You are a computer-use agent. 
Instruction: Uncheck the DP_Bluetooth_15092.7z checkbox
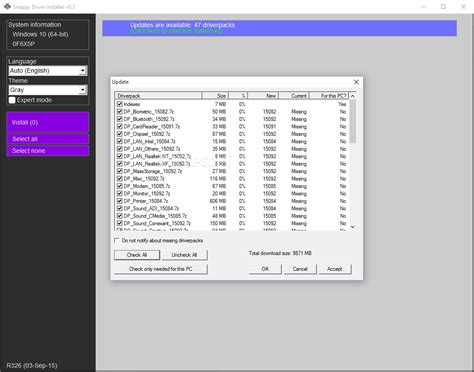coord(120,119)
